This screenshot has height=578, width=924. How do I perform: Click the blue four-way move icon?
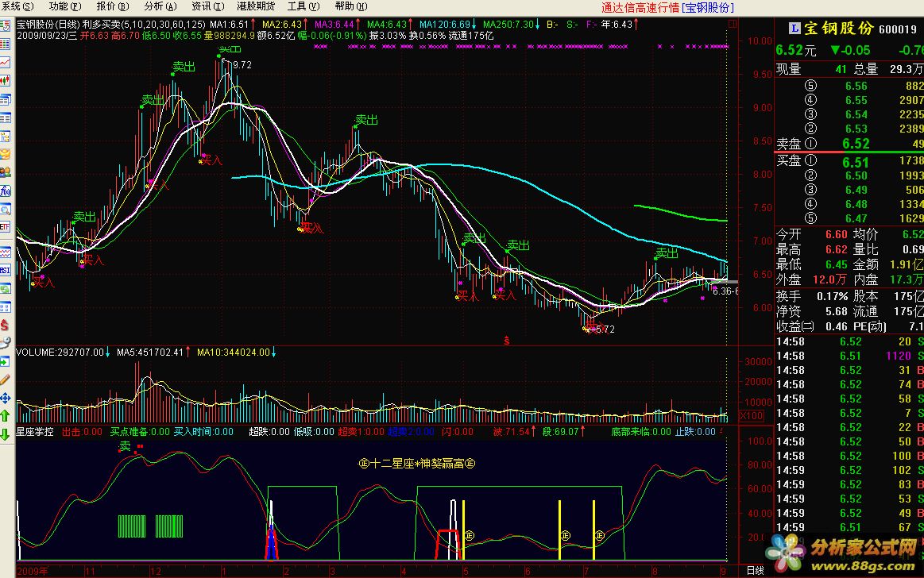pyautogui.click(x=5, y=398)
